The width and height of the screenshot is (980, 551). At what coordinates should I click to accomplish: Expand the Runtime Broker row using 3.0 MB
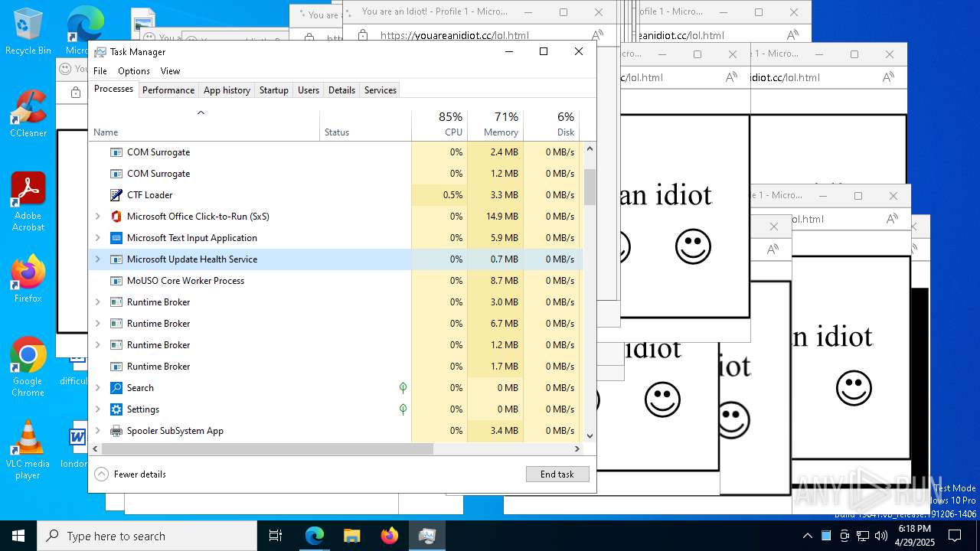(x=97, y=302)
